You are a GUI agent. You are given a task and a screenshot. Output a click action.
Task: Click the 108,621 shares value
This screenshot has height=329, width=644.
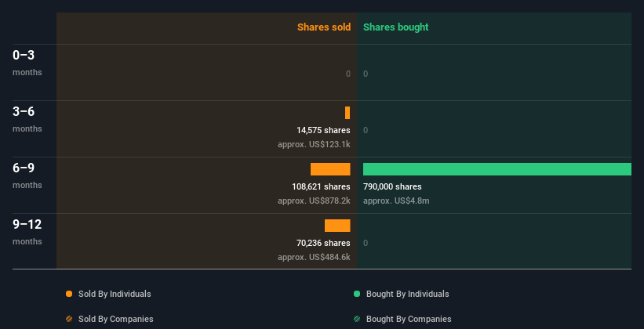(321, 186)
